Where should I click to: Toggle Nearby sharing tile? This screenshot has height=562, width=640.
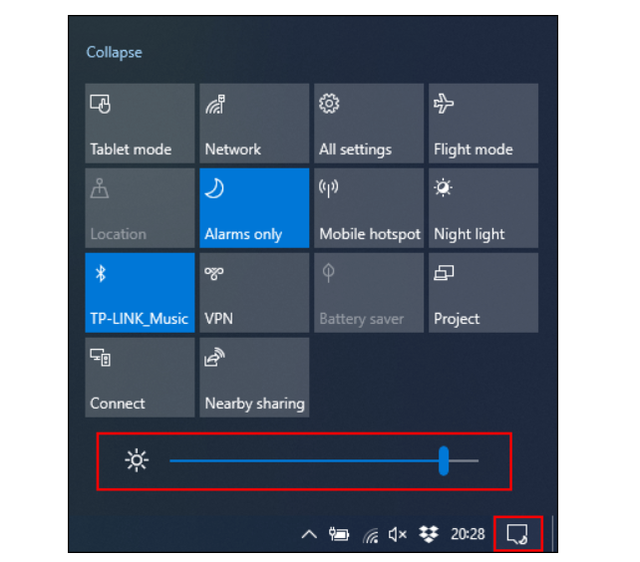[254, 377]
